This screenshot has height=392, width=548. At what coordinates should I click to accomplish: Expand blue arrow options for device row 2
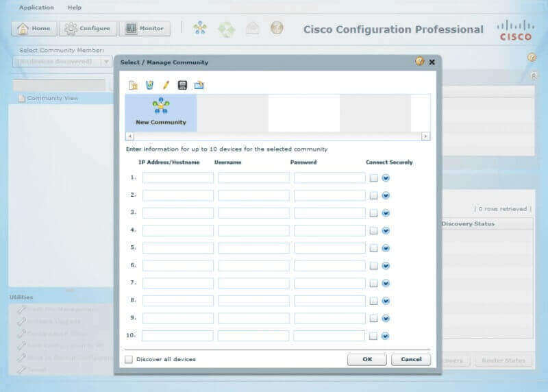coord(386,195)
